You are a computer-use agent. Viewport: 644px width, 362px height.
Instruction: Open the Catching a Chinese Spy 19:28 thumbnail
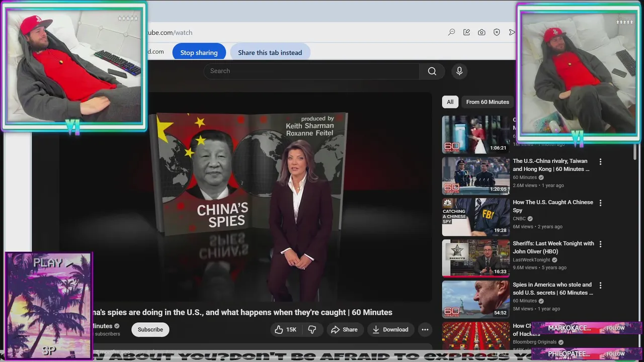pos(475,217)
